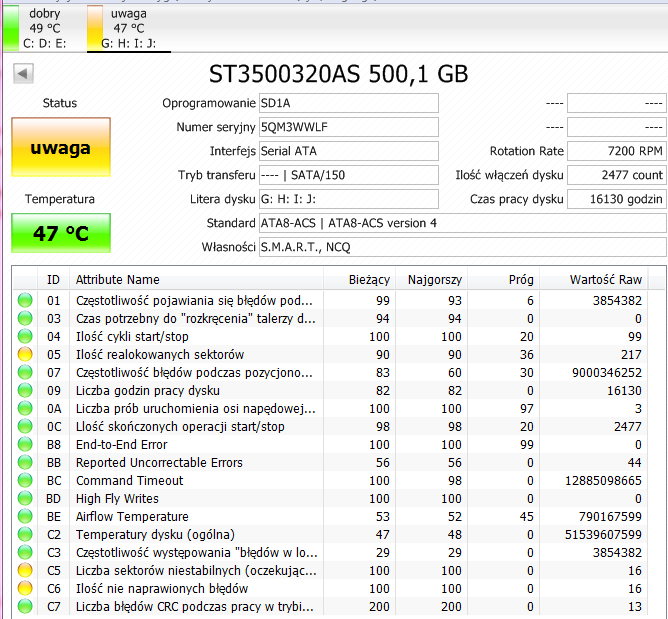Click raw value 9000346252 in row 07
The width and height of the screenshot is (668, 619).
click(x=607, y=372)
